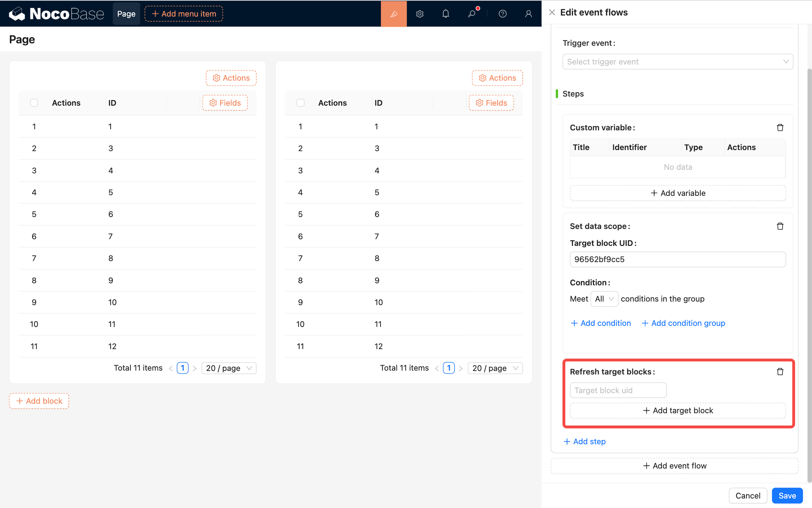Click the Add condition group link
This screenshot has height=508, width=812.
[683, 323]
